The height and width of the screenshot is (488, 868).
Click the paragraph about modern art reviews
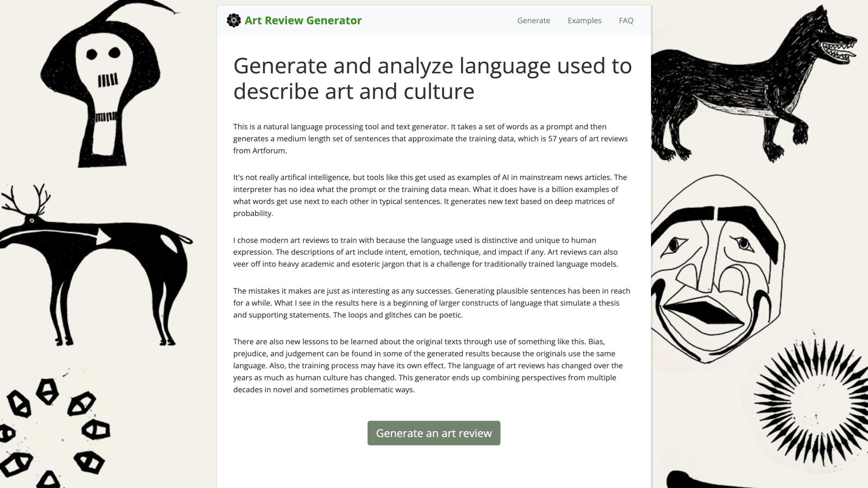(429, 252)
